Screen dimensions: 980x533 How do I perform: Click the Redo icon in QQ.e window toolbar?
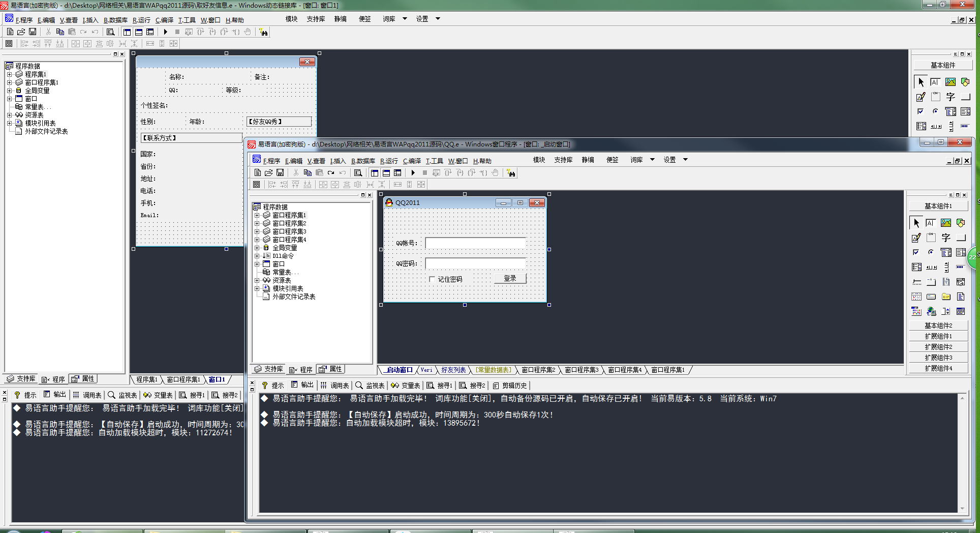(x=331, y=173)
